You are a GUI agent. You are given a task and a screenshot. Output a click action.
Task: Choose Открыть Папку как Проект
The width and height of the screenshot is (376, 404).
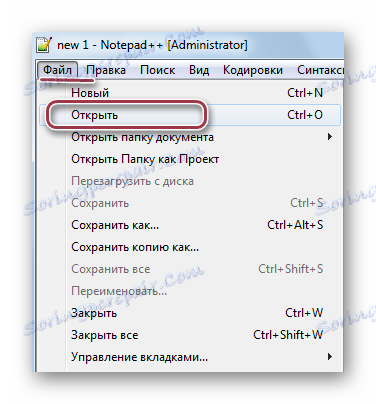tap(190, 159)
